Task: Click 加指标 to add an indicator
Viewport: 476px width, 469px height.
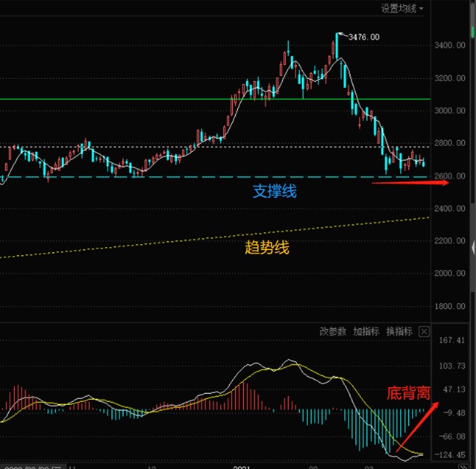Action: (x=366, y=331)
